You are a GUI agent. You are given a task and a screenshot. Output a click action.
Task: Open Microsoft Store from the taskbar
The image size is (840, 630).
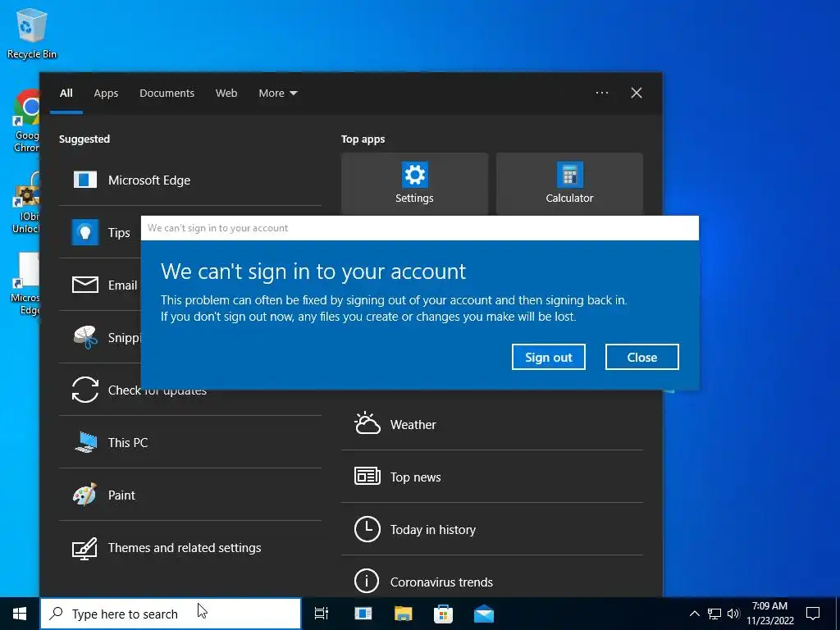tap(443, 614)
